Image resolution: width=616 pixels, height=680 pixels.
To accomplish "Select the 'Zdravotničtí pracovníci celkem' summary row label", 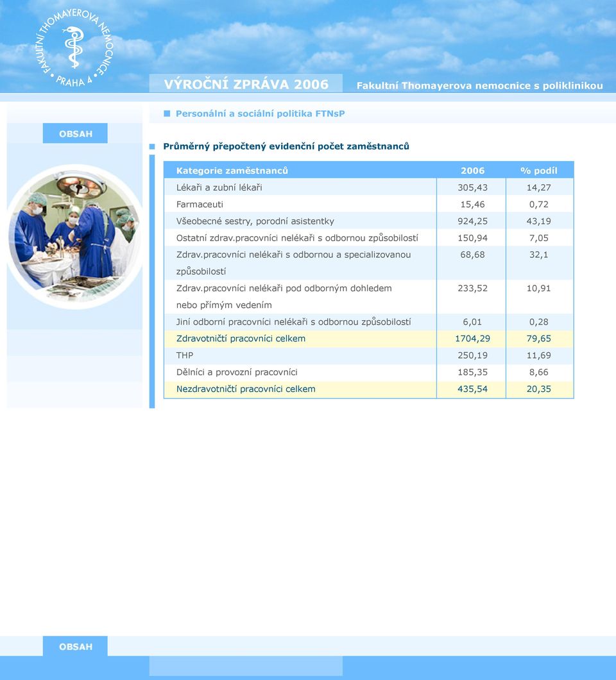I will (x=241, y=338).
